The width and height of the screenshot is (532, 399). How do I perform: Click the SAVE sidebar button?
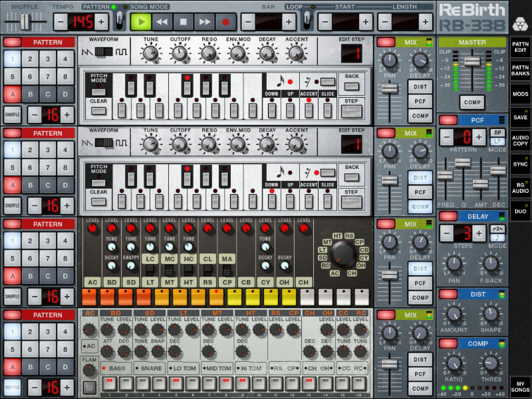520,118
